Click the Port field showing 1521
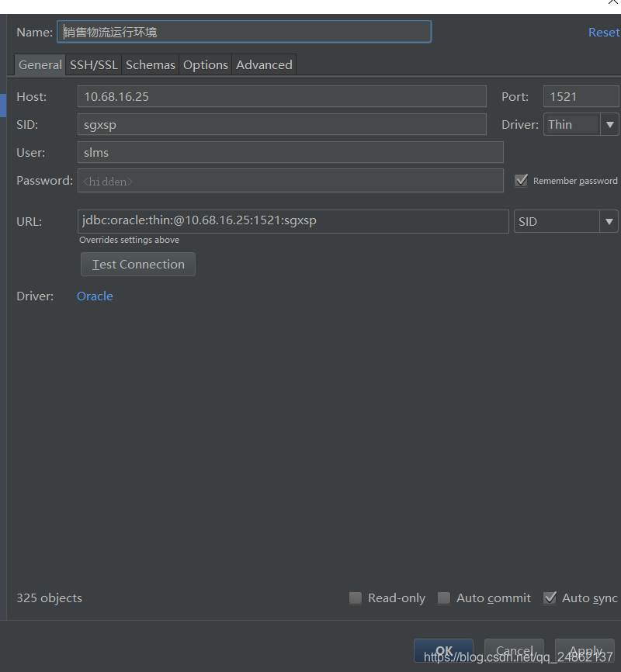This screenshot has height=672, width=621. [581, 96]
